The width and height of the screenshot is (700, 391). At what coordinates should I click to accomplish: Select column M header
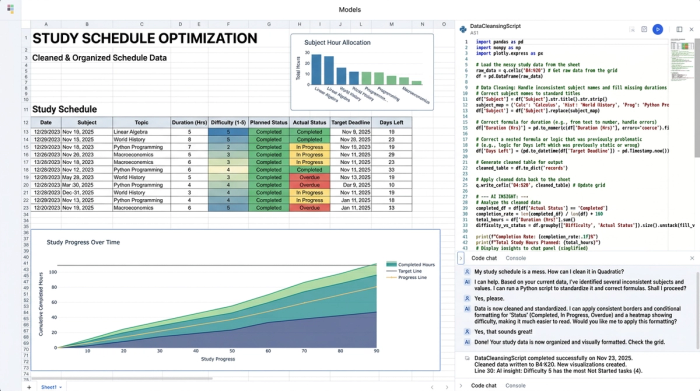click(392, 24)
